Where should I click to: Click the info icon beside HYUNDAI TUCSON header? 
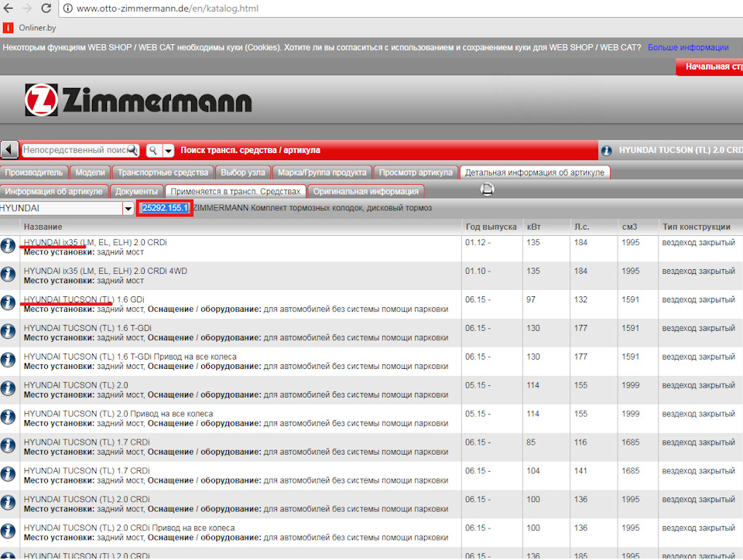pyautogui.click(x=606, y=151)
